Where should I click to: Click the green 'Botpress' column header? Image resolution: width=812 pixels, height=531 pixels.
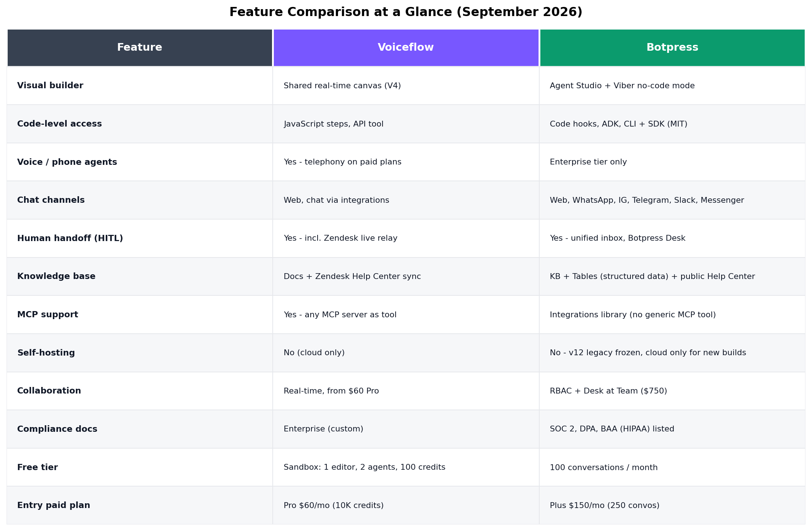(x=672, y=48)
